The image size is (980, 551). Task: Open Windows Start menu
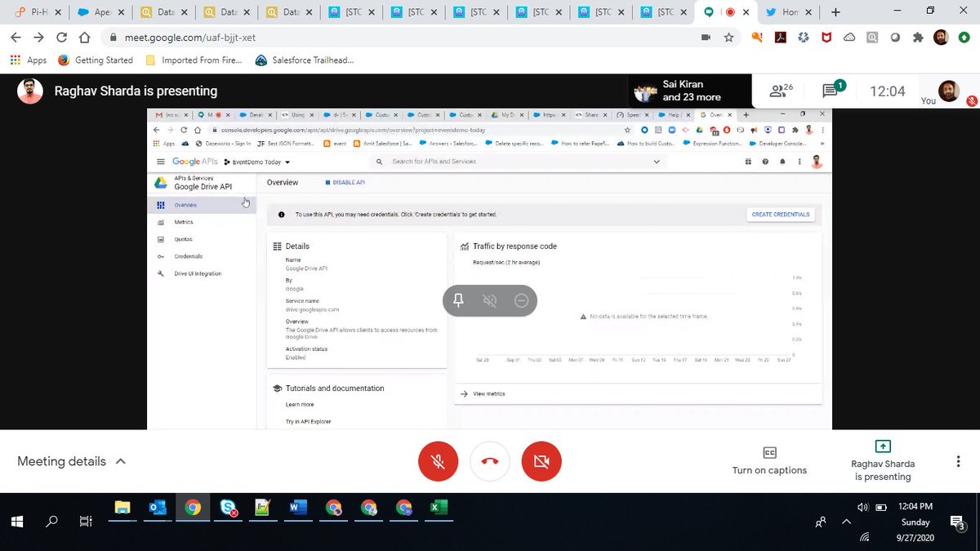pyautogui.click(x=17, y=521)
